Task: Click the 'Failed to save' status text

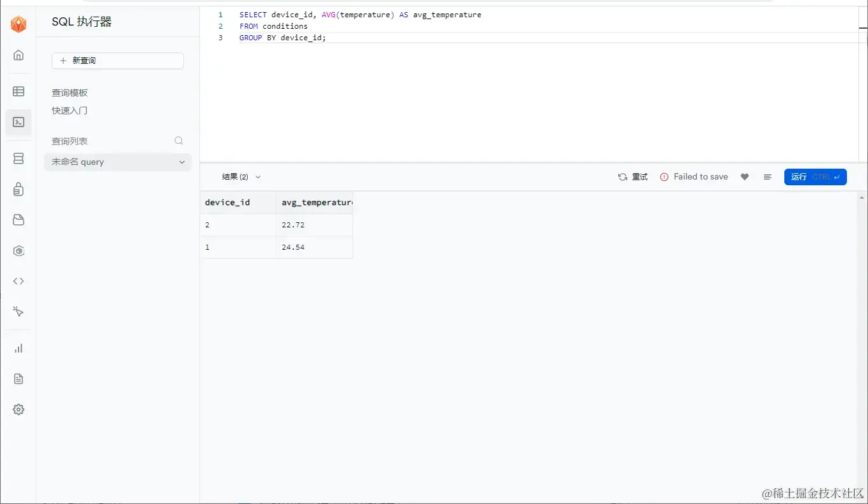Action: point(701,177)
